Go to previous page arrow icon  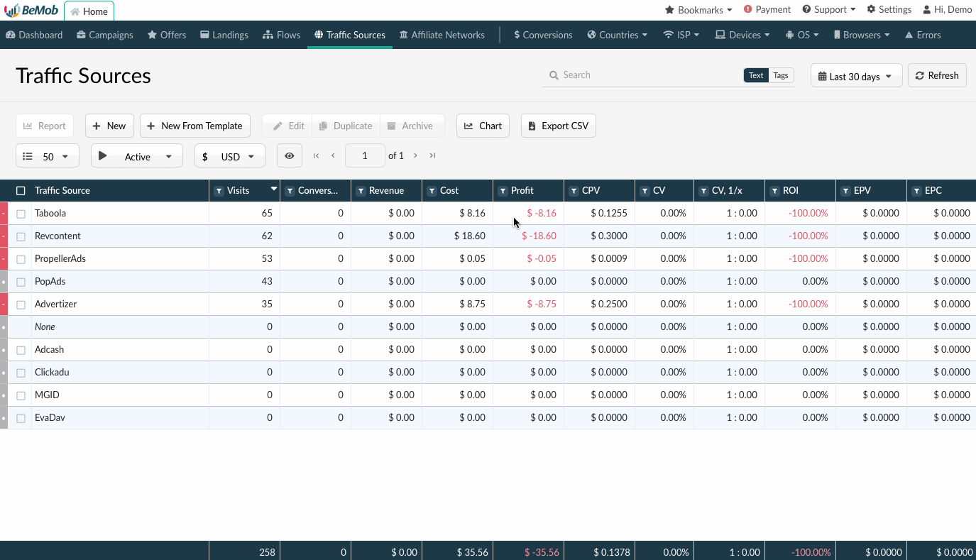point(333,155)
